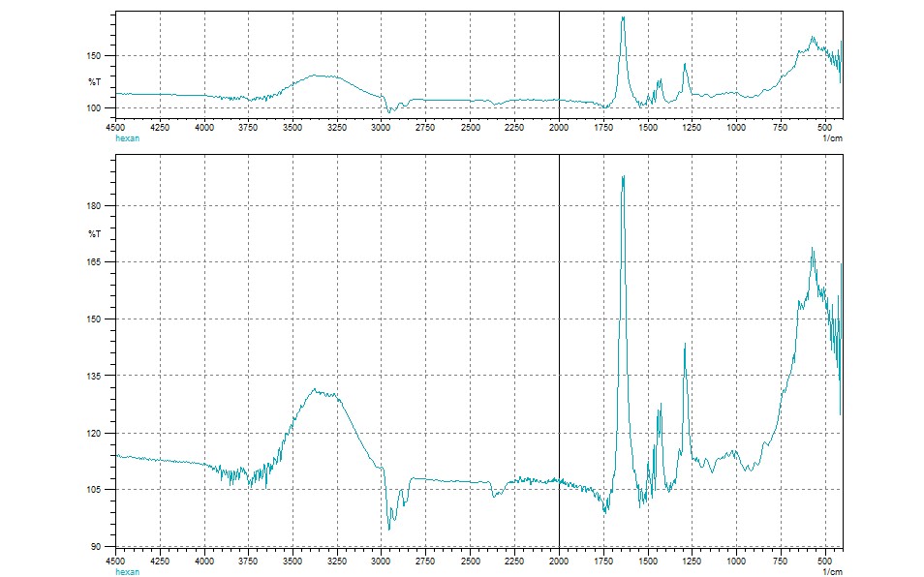
Task: Click the 4500 wavenumber label of the upper spectrum
Action: pos(115,128)
